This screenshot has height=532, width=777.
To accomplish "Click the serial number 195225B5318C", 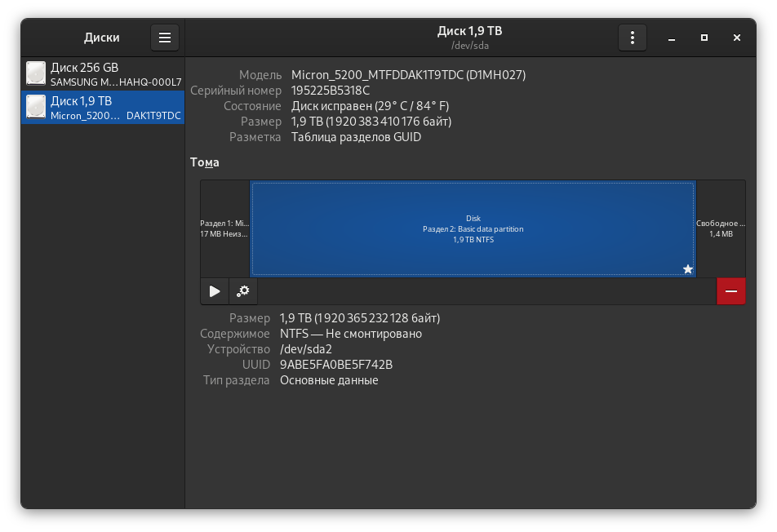I will tap(331, 91).
